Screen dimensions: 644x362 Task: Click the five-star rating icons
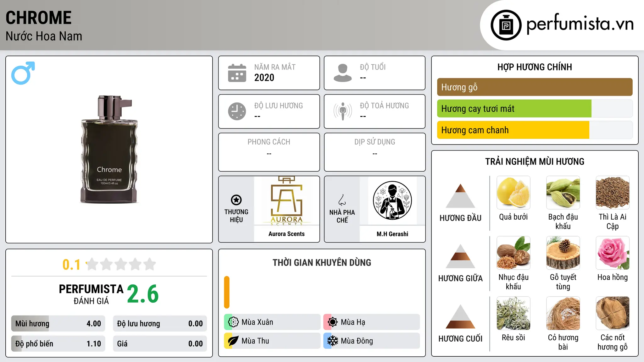coord(121,264)
